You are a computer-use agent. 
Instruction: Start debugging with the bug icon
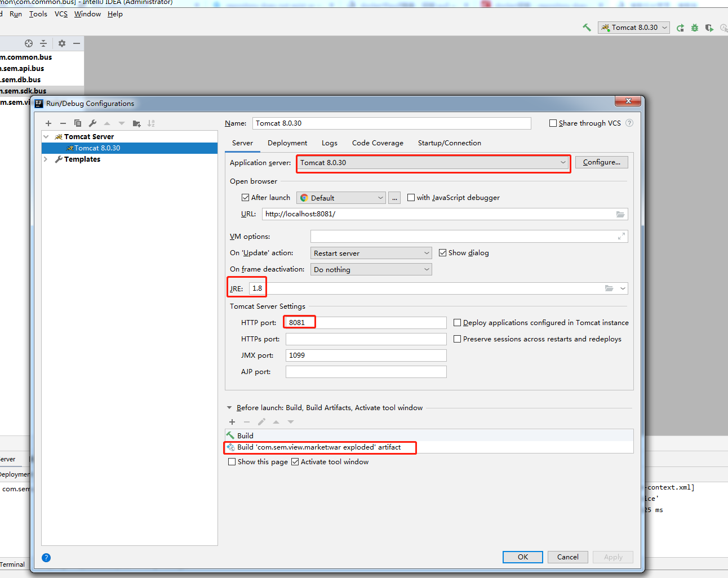pyautogui.click(x=695, y=28)
